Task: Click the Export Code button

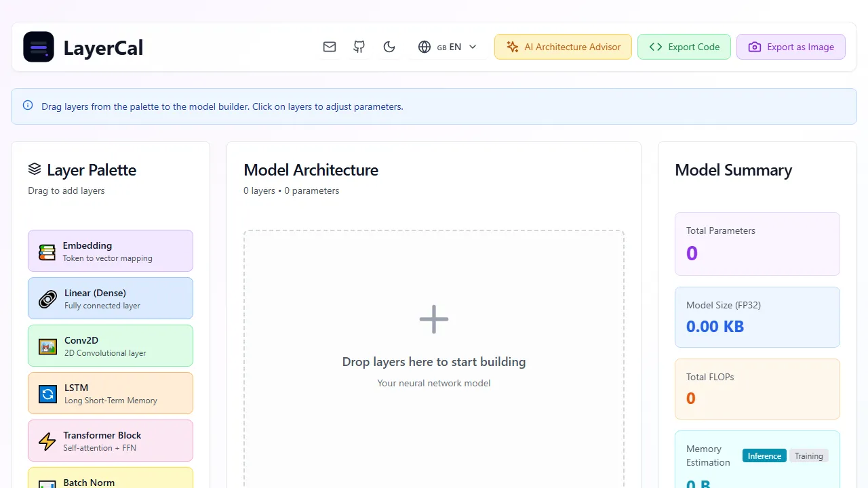Action: pyautogui.click(x=684, y=47)
